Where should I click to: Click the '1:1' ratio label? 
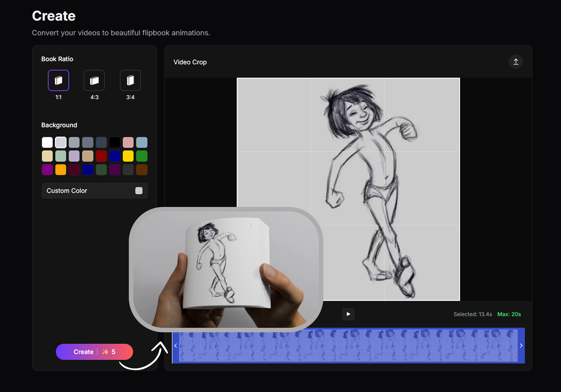pyautogui.click(x=58, y=97)
